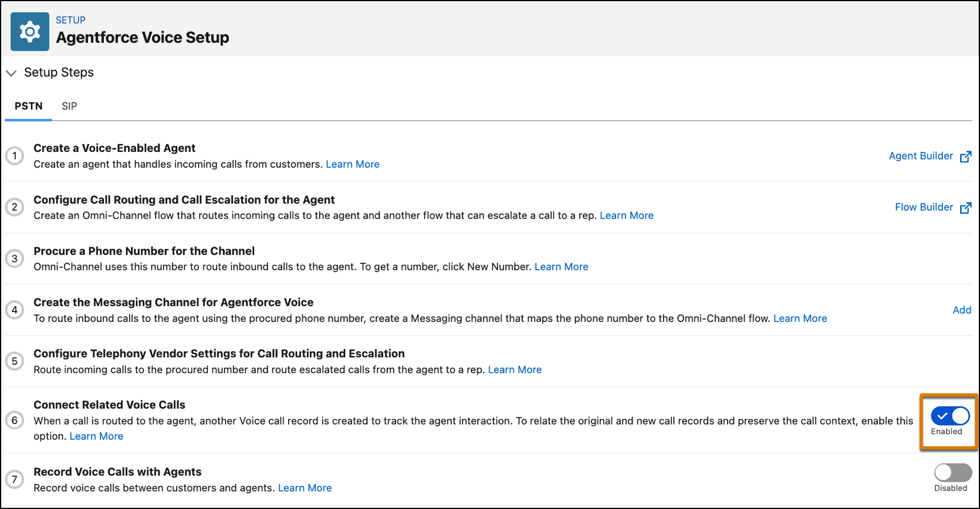The height and width of the screenshot is (509, 980).
Task: Open Learn More for Telephony Vendor Settings
Action: point(515,369)
